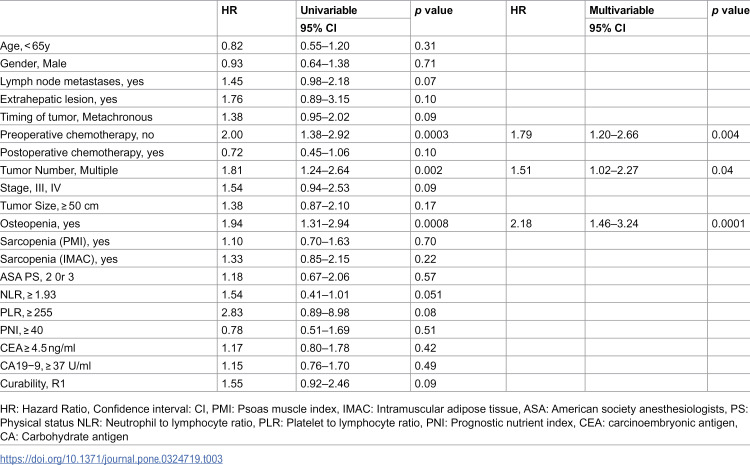Click the Lymph node metastases, yes label
The image size is (750, 465).
tap(72, 81)
